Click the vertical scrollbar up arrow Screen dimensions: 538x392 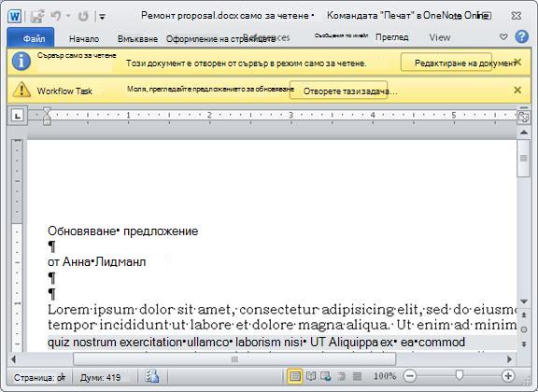click(524, 132)
